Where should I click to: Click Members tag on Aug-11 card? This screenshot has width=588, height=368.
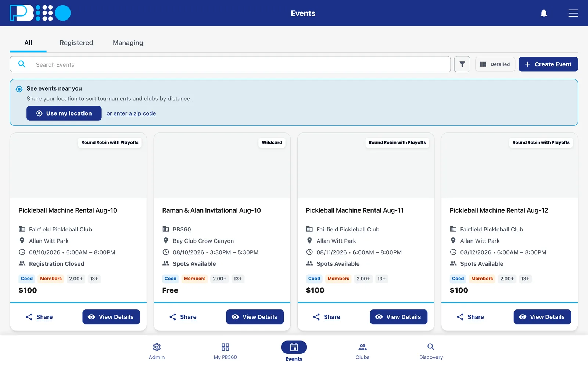point(338,279)
